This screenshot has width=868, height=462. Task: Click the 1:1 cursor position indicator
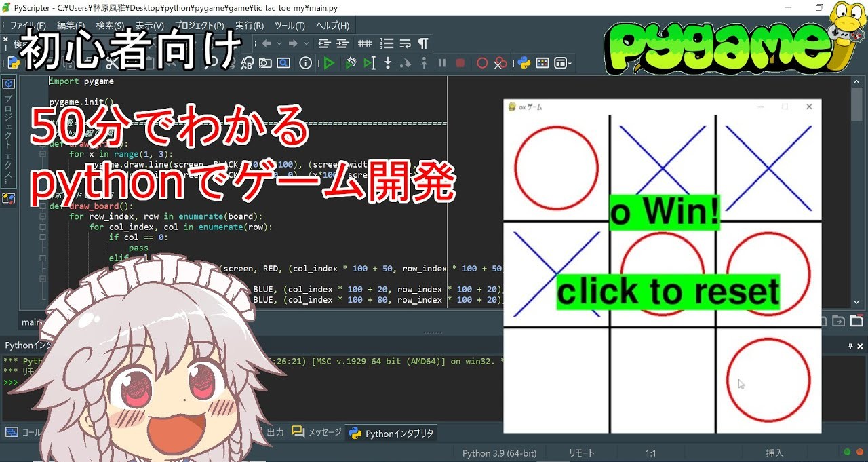tap(650, 453)
